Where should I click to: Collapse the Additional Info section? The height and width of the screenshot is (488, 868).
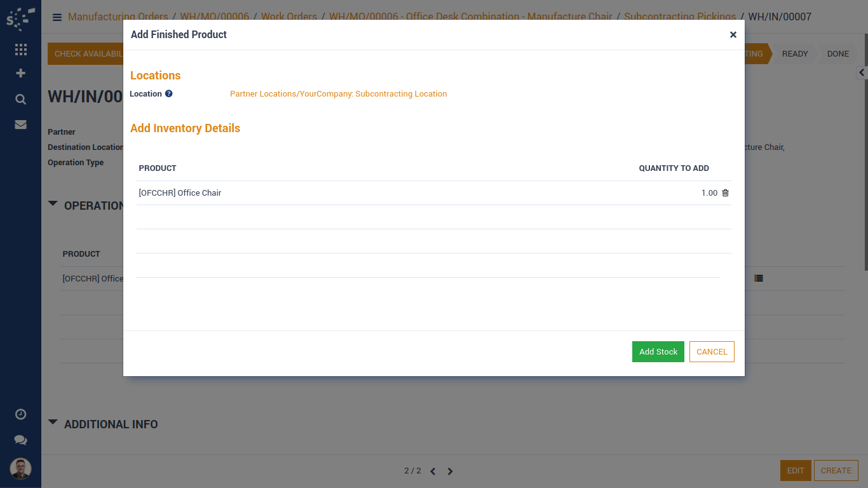pos(53,423)
